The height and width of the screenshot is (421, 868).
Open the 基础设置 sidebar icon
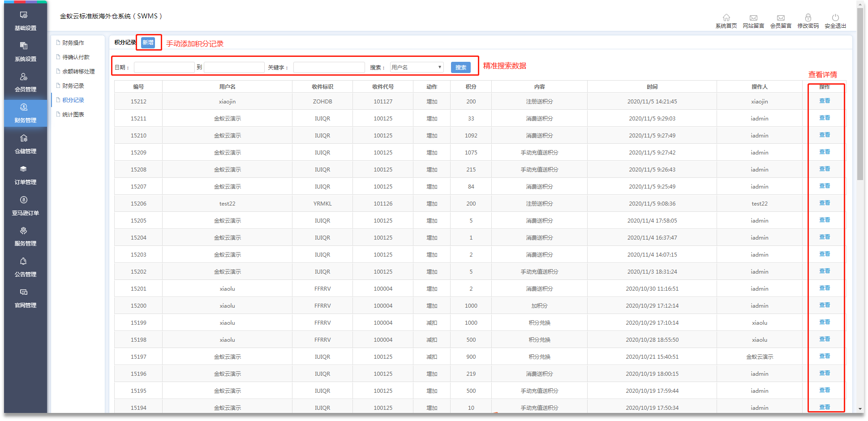[x=24, y=15]
